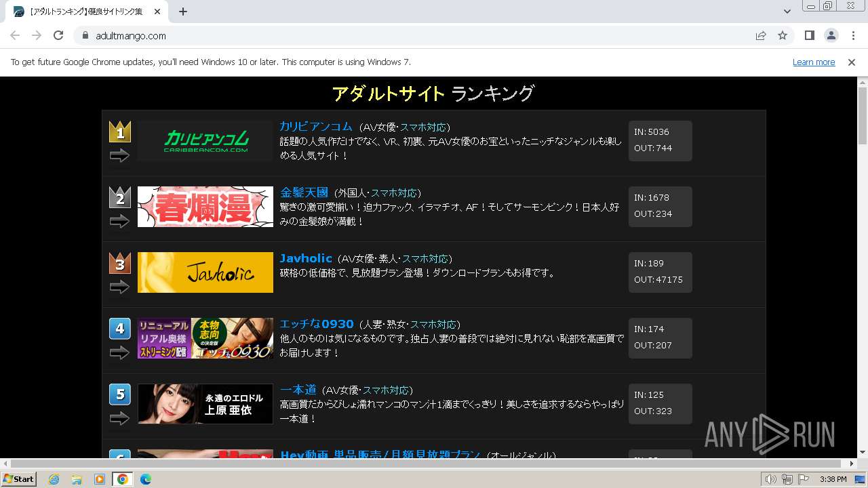Image resolution: width=868 pixels, height=488 pixels.
Task: Click the 上原亜依 banner image
Action: [x=205, y=404]
